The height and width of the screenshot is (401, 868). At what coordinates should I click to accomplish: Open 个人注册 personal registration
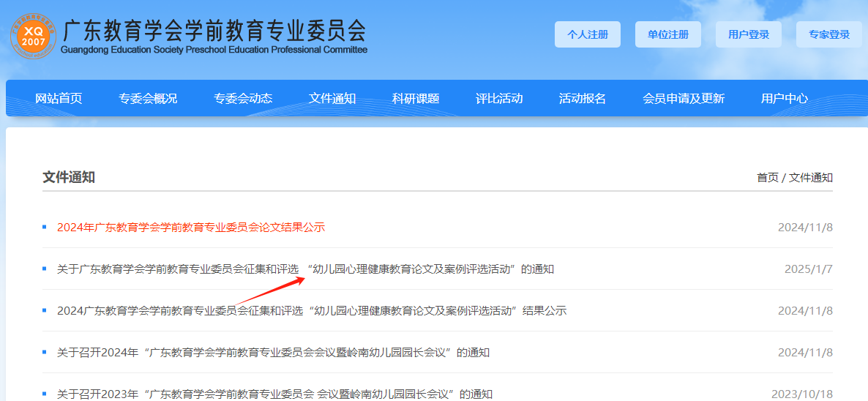(x=588, y=34)
